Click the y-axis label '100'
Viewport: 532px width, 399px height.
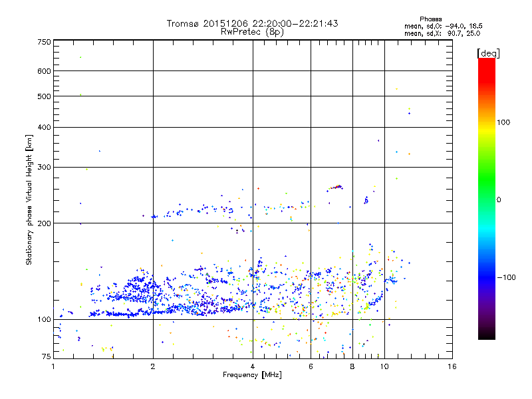[x=44, y=320]
